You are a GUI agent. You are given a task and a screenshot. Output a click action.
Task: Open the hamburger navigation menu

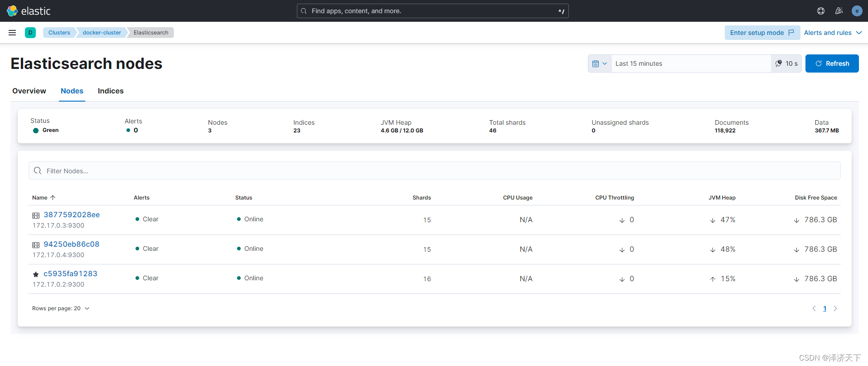pos(12,33)
